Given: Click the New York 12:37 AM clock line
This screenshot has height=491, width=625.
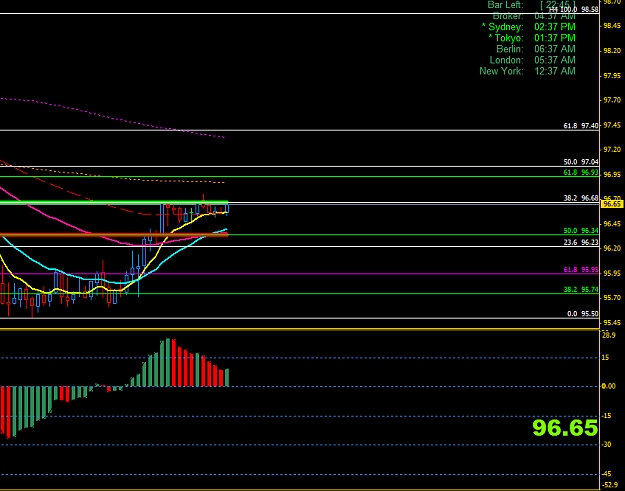Looking at the screenshot, I should [x=527, y=71].
